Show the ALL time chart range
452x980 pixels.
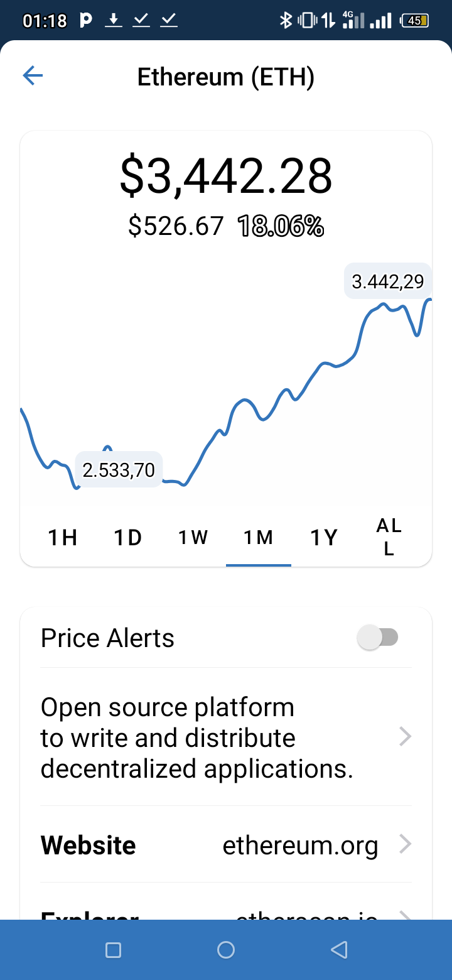pyautogui.click(x=389, y=537)
